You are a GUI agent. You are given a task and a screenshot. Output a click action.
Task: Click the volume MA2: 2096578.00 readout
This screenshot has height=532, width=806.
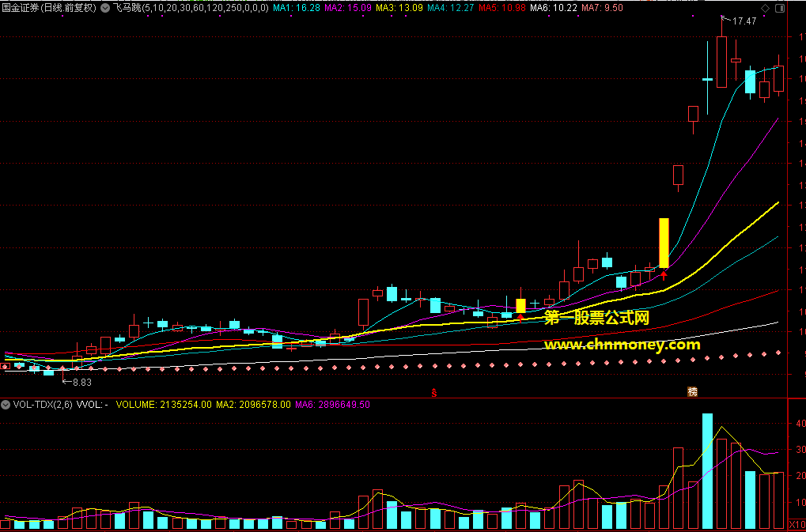(x=253, y=405)
